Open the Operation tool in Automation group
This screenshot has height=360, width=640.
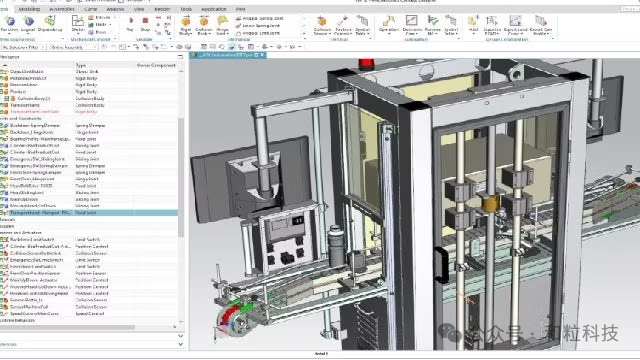(388, 24)
